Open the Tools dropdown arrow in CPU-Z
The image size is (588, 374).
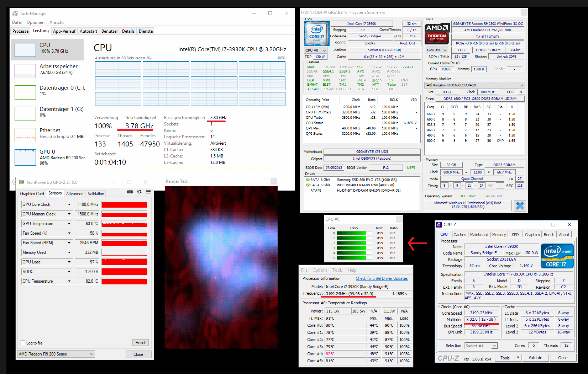point(518,358)
